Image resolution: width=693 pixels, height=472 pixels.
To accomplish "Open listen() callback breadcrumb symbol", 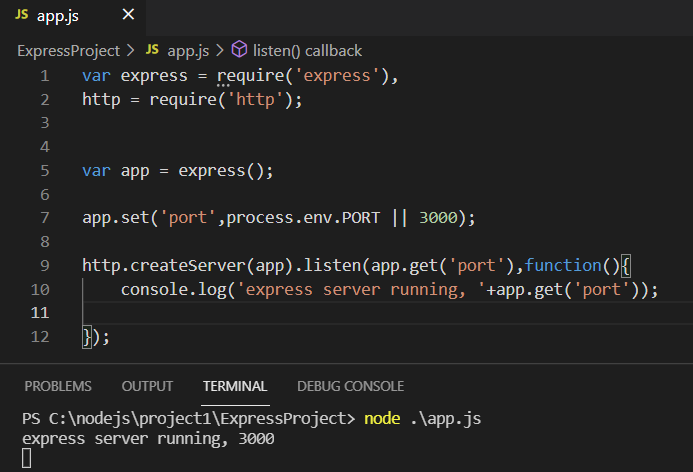I will pos(307,51).
